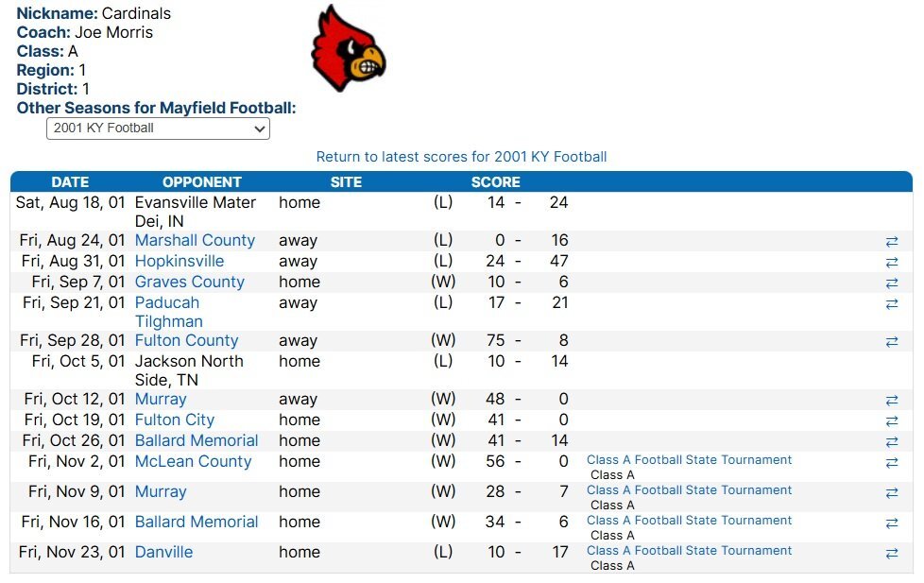The image size is (924, 583).
Task: Click the SCORE column header
Action: click(x=496, y=182)
